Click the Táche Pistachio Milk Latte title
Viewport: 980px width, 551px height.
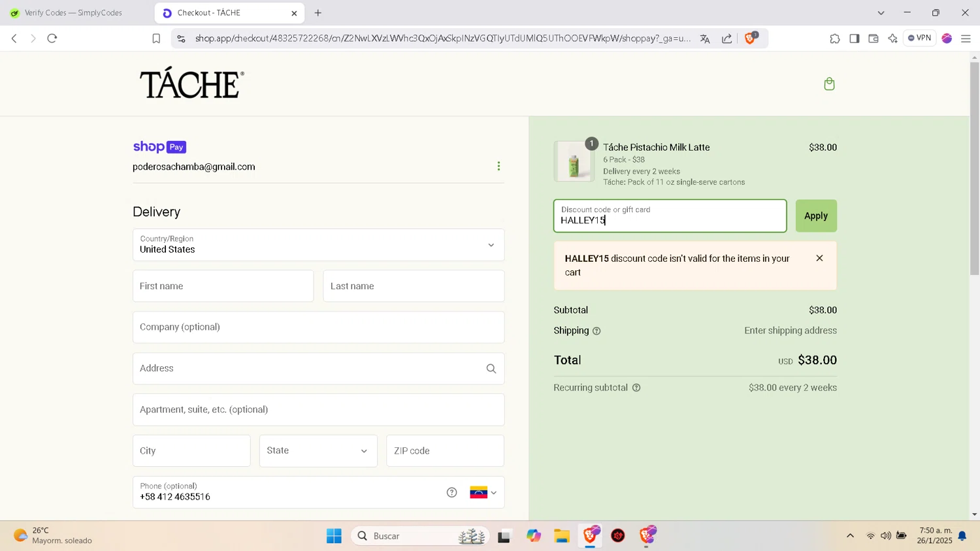click(x=656, y=148)
